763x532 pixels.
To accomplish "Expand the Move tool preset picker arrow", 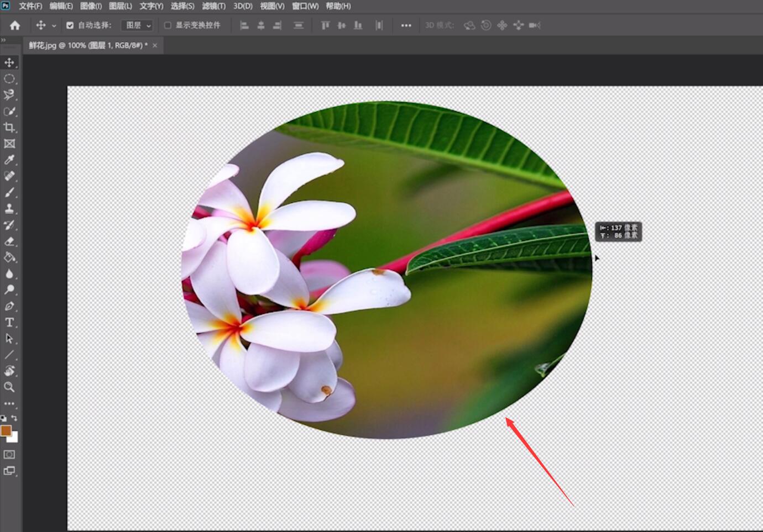I will 54,25.
